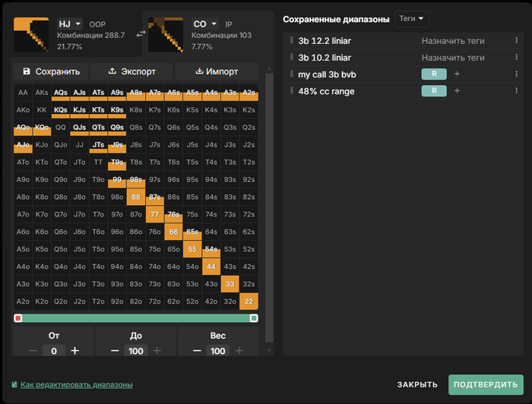Open the Теги filter dropdown
Screen dimensions: 532x404
(x=412, y=19)
